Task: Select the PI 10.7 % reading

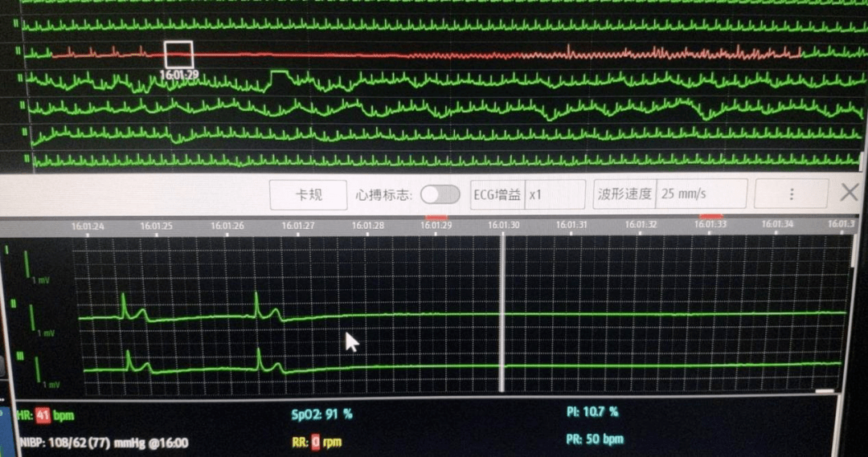Action: [x=592, y=412]
